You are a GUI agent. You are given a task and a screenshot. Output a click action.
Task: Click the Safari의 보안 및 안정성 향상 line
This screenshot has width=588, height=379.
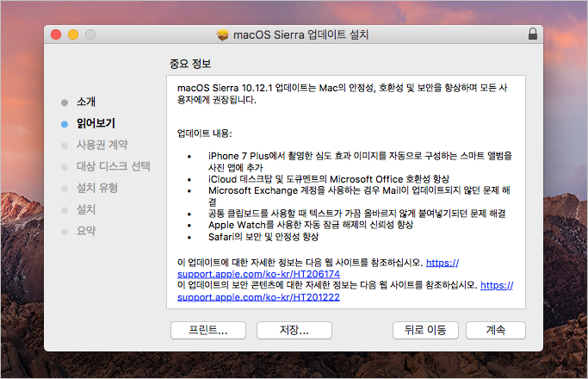263,237
